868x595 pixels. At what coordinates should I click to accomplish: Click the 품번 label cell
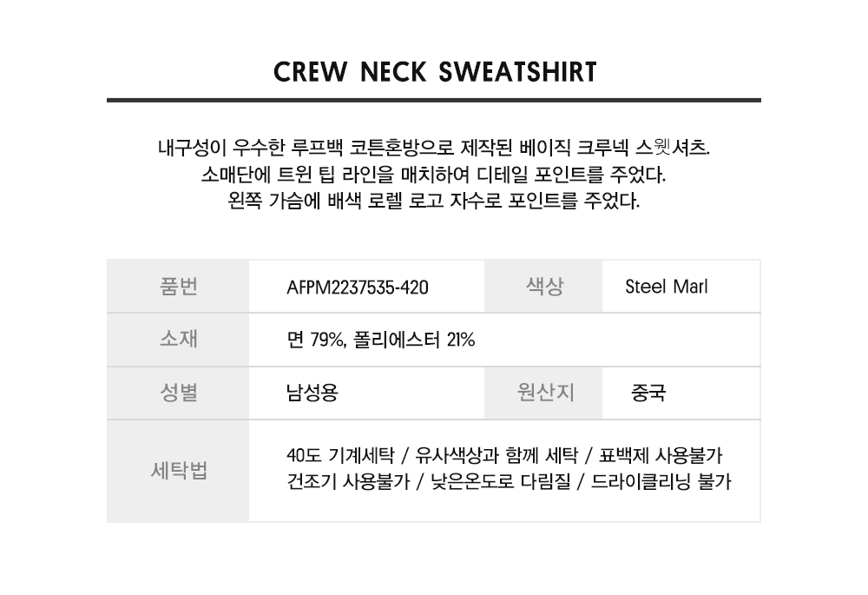coord(178,287)
